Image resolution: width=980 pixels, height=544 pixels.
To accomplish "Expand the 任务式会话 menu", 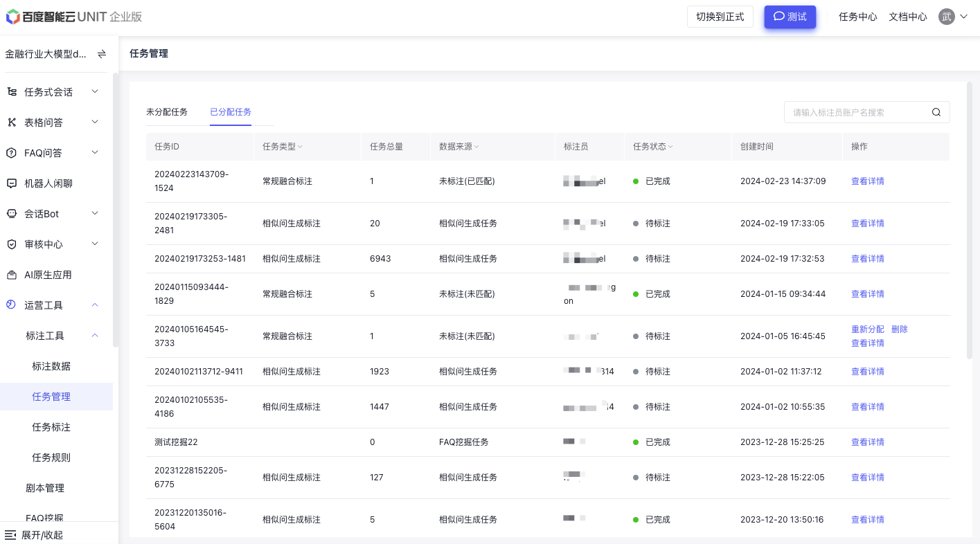I will (95, 91).
